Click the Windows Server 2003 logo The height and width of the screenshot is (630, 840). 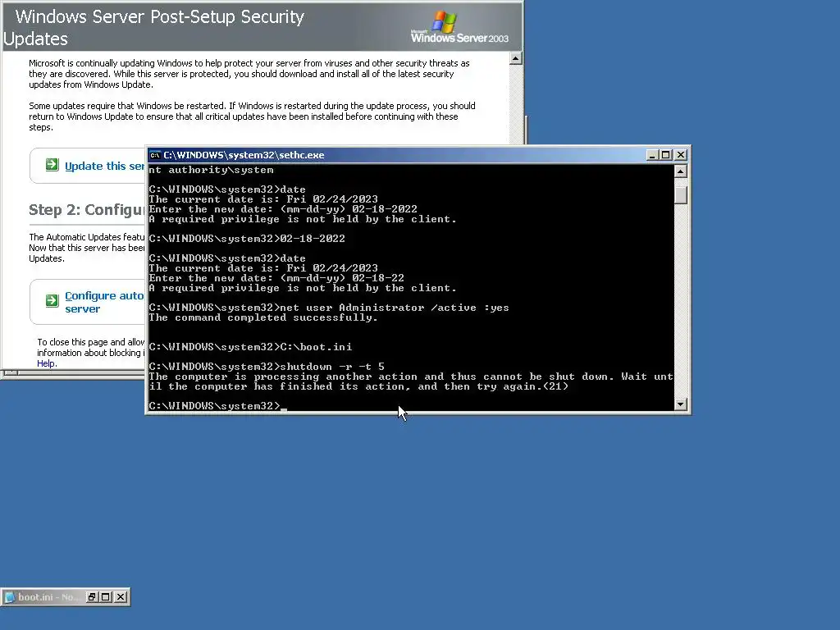[x=459, y=27]
